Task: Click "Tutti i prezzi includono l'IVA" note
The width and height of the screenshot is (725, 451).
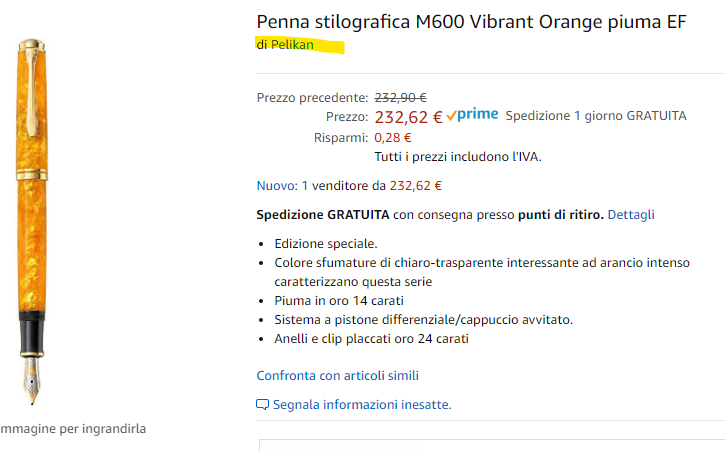Action: pyautogui.click(x=458, y=157)
